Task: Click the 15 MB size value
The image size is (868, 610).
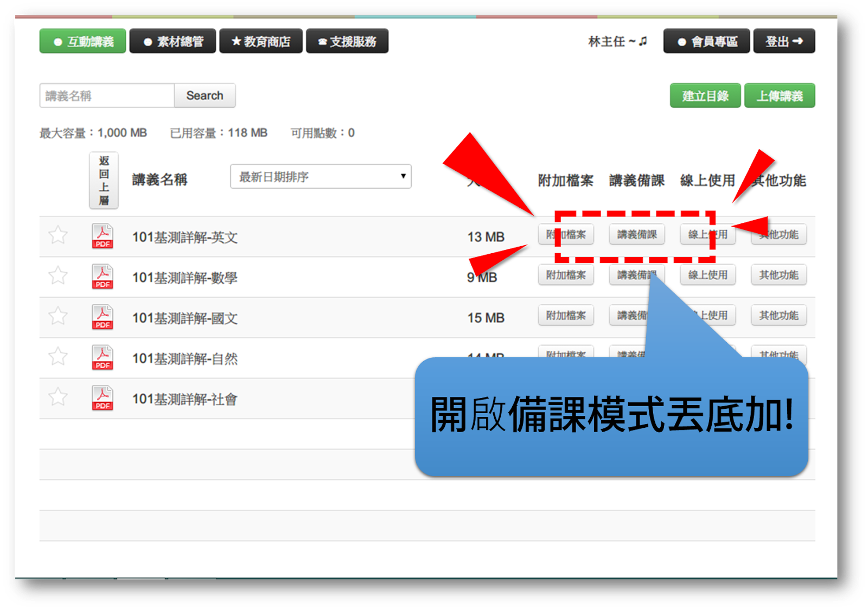Action: coord(486,318)
